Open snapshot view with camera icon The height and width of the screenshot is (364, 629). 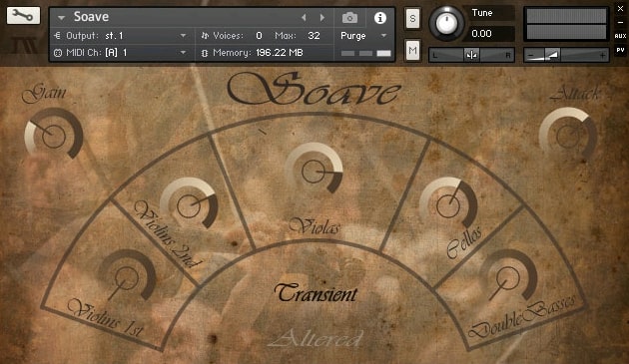(349, 18)
